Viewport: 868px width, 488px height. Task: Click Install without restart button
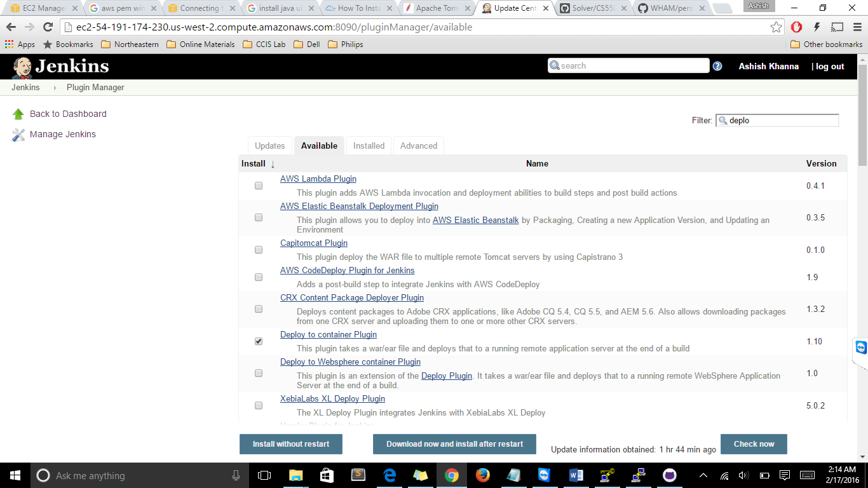coord(291,444)
